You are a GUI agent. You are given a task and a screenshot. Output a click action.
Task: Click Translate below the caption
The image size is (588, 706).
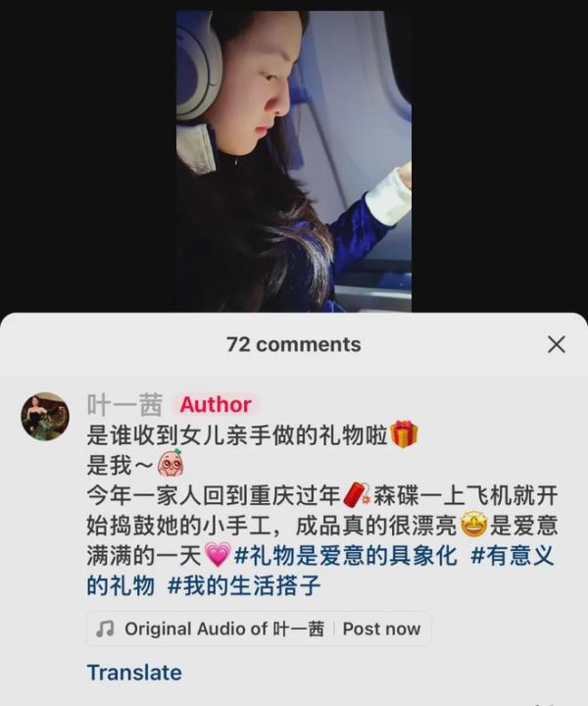coord(134,673)
